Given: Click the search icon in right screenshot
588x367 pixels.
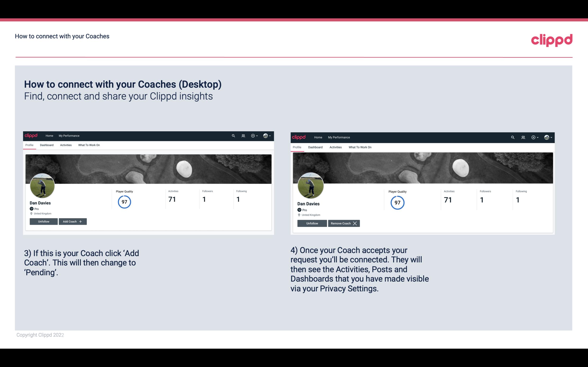Looking at the screenshot, I should 513,137.
